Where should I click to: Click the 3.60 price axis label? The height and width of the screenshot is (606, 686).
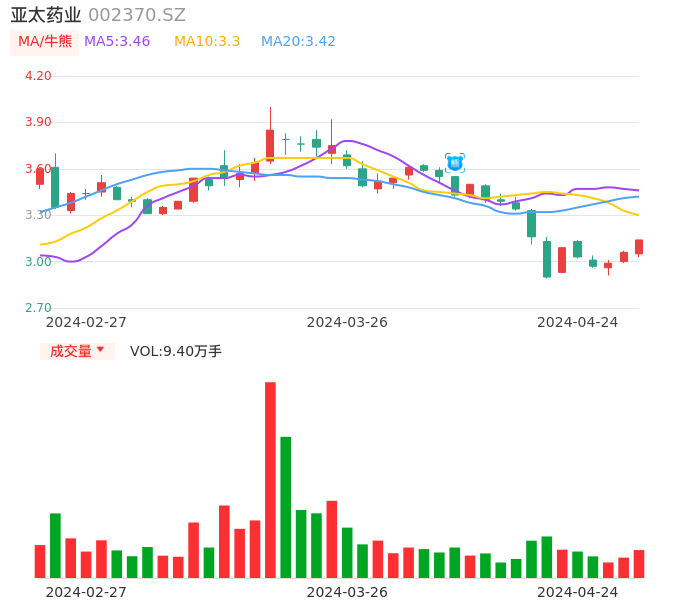coord(37,169)
